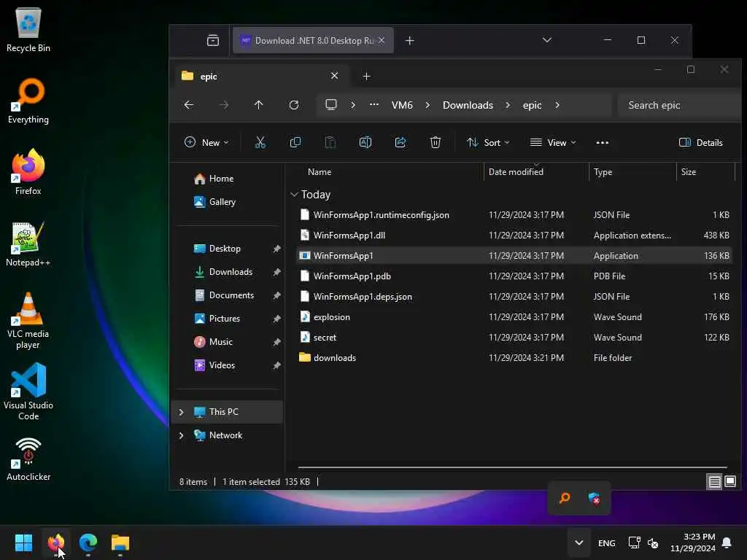This screenshot has width=747, height=560.
Task: Expand This PC tree node
Action: pyautogui.click(x=182, y=412)
